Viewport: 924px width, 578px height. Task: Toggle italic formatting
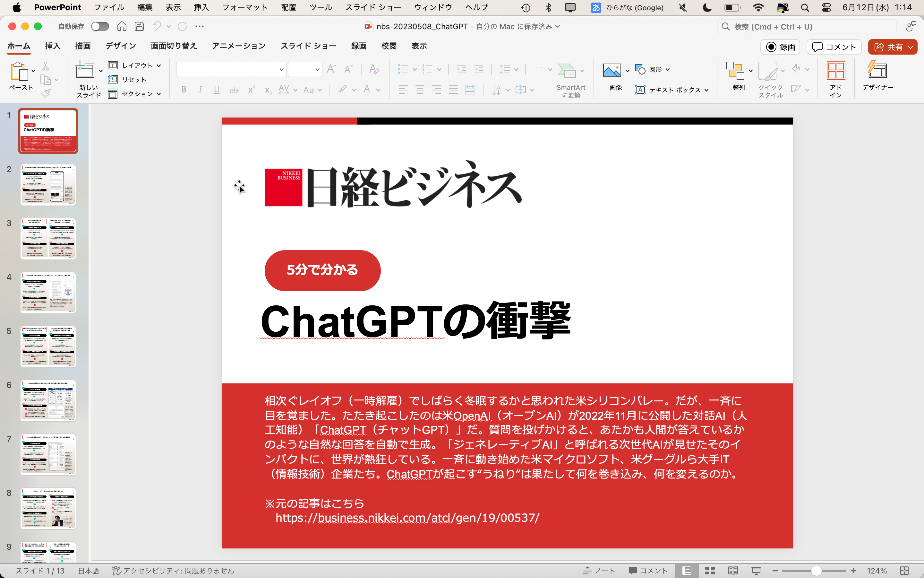pos(200,90)
